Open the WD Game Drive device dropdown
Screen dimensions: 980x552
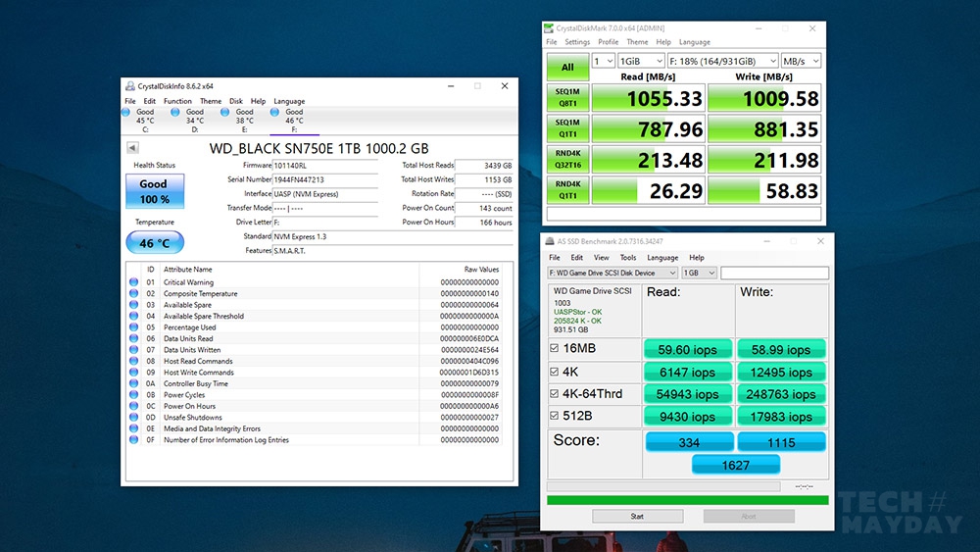point(612,274)
